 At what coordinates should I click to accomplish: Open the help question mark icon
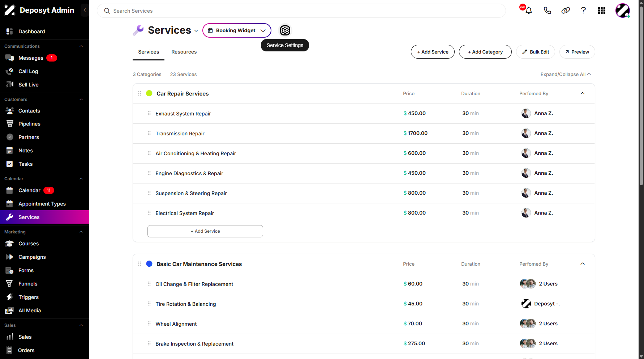(x=583, y=10)
